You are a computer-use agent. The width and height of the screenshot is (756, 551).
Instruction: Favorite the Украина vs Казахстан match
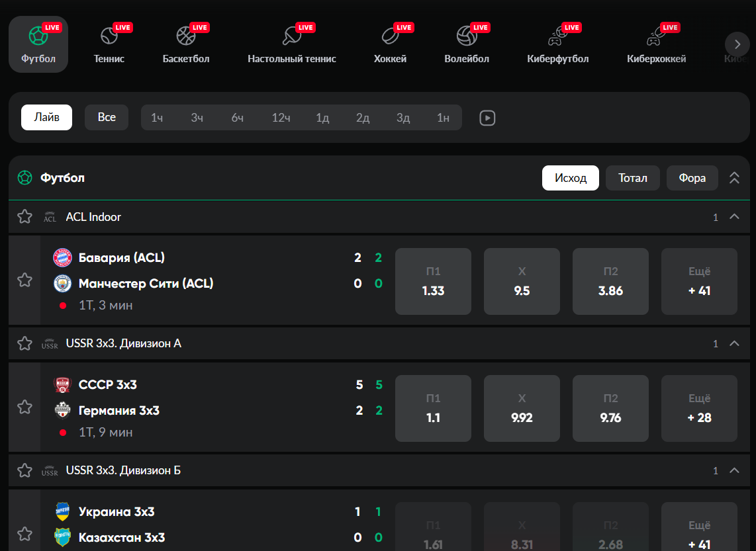pos(24,534)
